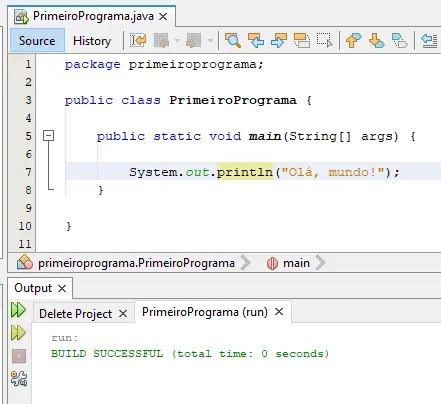Screen dimensions: 441x404
Task: Open the Delete Project output tab
Action: pyautogui.click(x=75, y=314)
